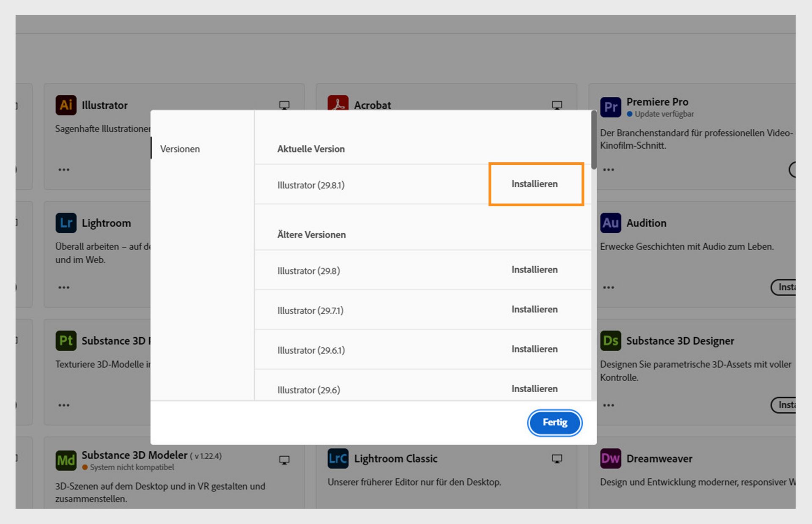The width and height of the screenshot is (812, 524).
Task: Click the desktop device icon beside Lightroom Classic
Action: tap(557, 458)
